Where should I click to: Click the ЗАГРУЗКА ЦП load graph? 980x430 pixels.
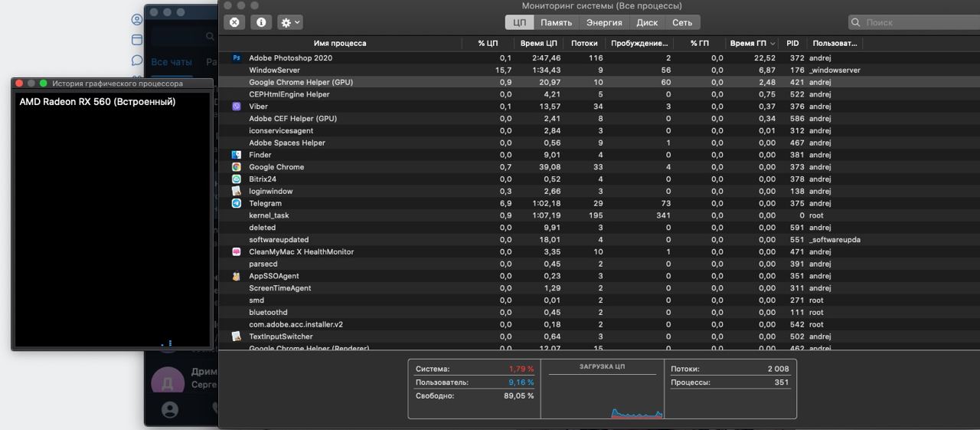click(x=602, y=396)
